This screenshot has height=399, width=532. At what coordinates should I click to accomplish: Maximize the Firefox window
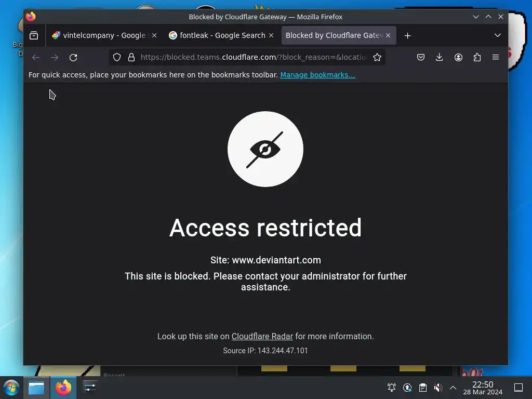point(488,17)
